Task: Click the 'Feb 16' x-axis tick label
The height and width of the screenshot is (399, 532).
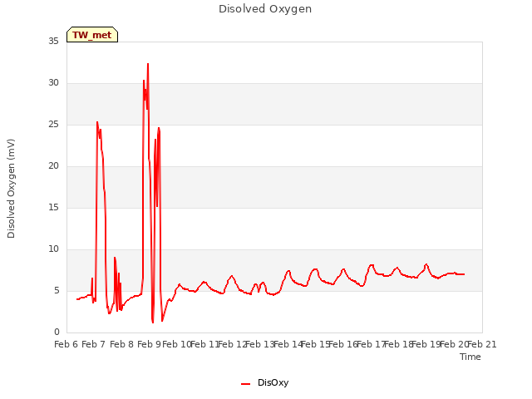Action: (343, 344)
